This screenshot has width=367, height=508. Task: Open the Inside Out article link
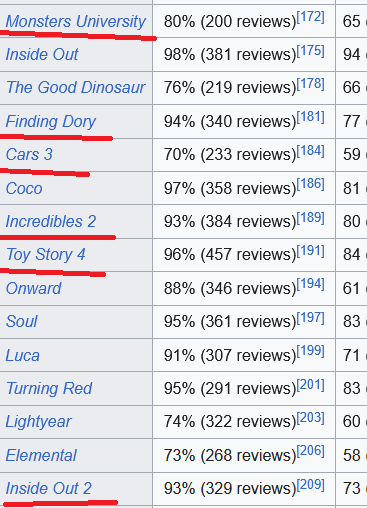point(42,54)
